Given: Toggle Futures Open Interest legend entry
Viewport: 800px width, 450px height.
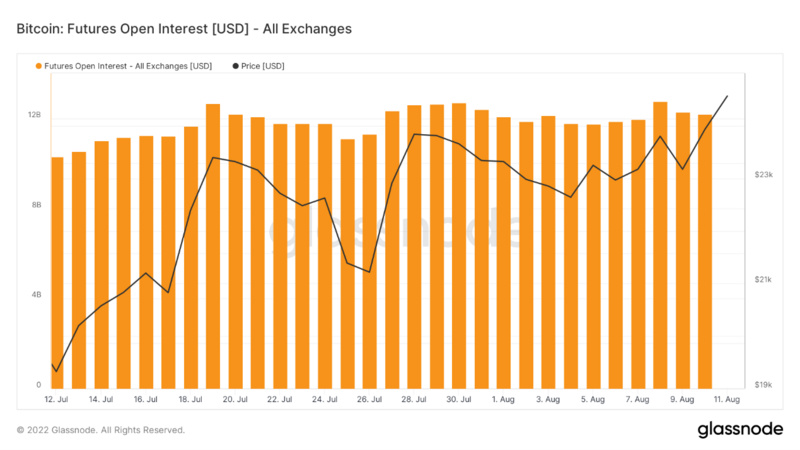Looking at the screenshot, I should point(123,66).
